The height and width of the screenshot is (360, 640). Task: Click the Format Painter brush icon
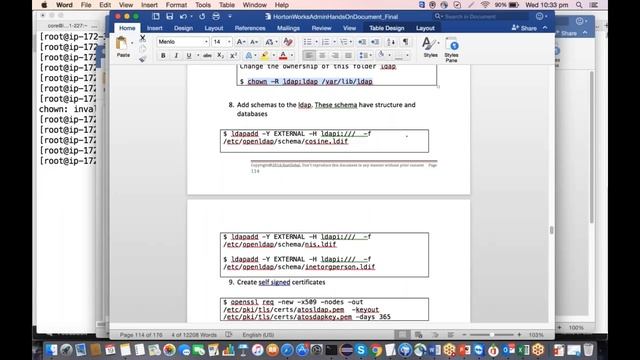(x=142, y=59)
